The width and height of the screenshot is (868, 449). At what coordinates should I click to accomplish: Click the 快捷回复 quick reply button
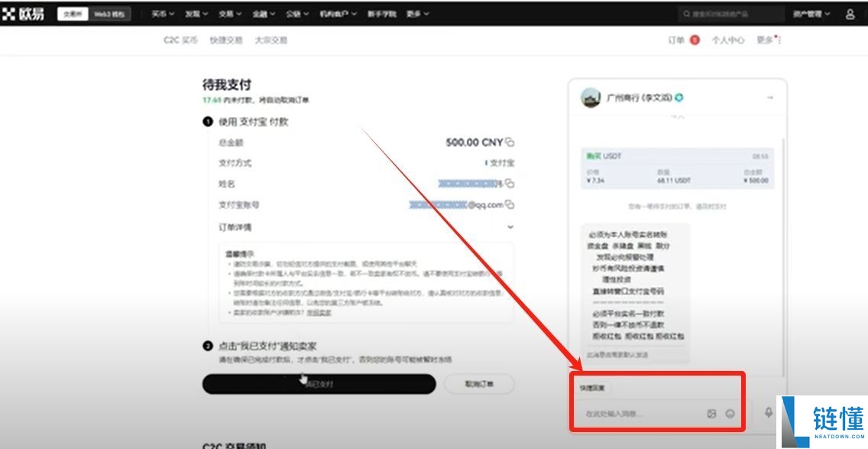[591, 388]
